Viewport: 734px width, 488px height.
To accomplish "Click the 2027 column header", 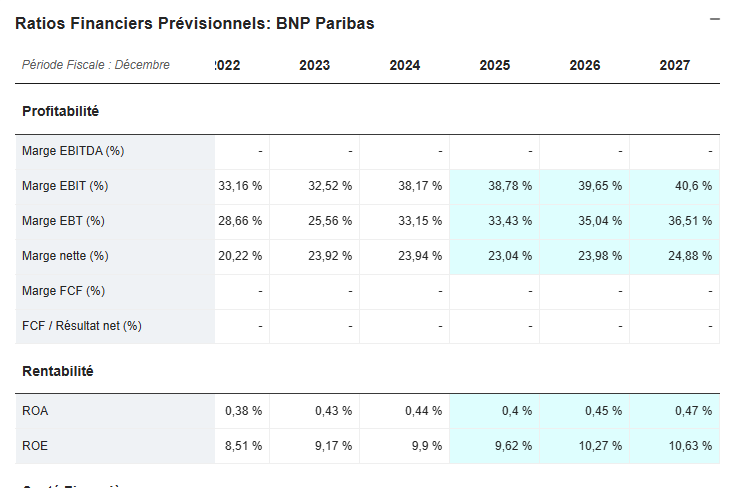I will [674, 66].
